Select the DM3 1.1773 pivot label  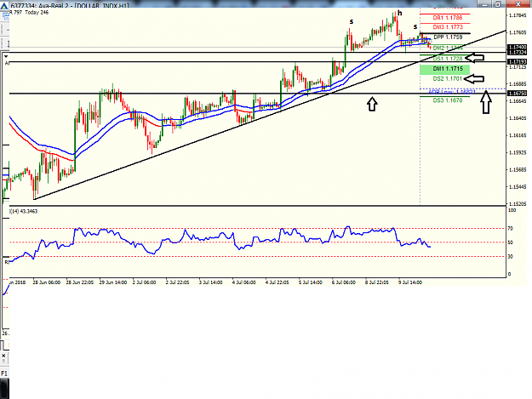click(x=448, y=26)
